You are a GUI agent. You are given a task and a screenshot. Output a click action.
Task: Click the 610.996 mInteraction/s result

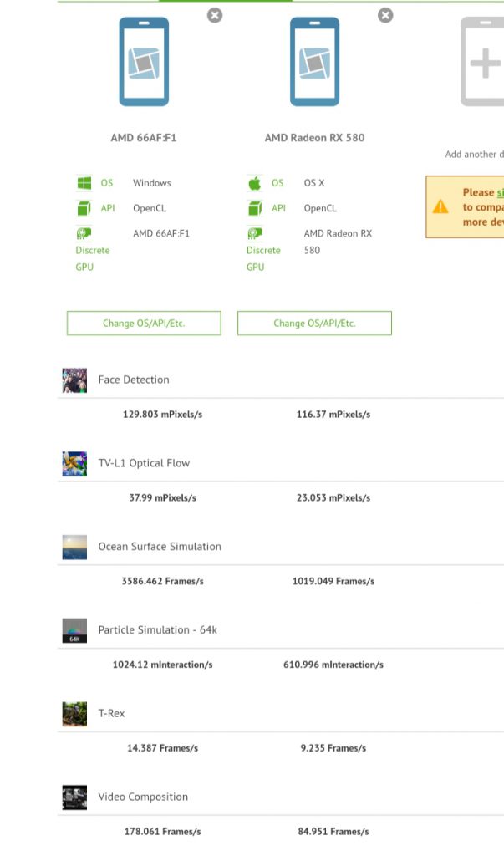click(x=333, y=665)
